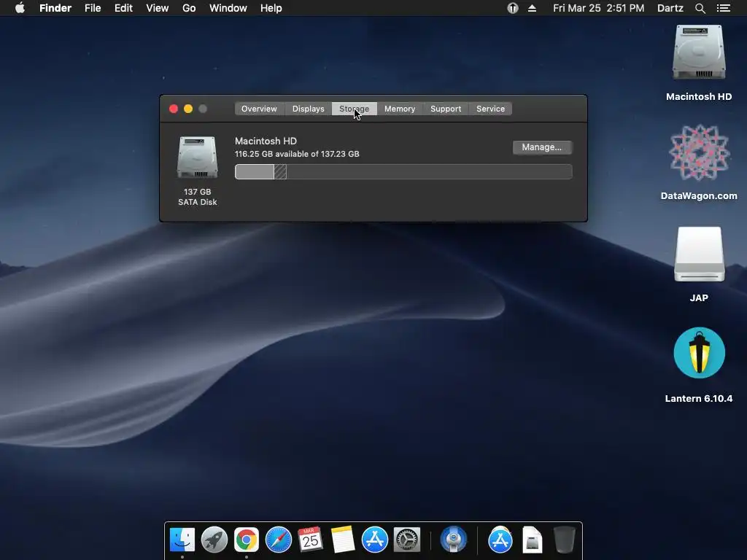Open the Trash in the Dock

[565, 540]
